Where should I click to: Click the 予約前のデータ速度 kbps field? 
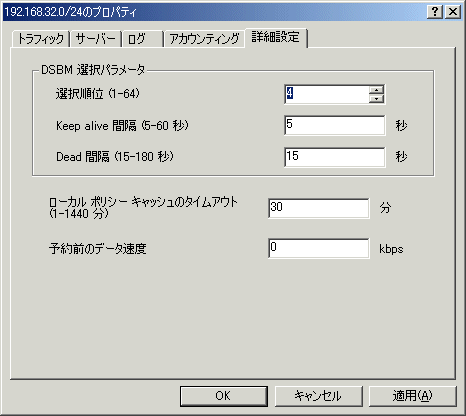tap(319, 248)
